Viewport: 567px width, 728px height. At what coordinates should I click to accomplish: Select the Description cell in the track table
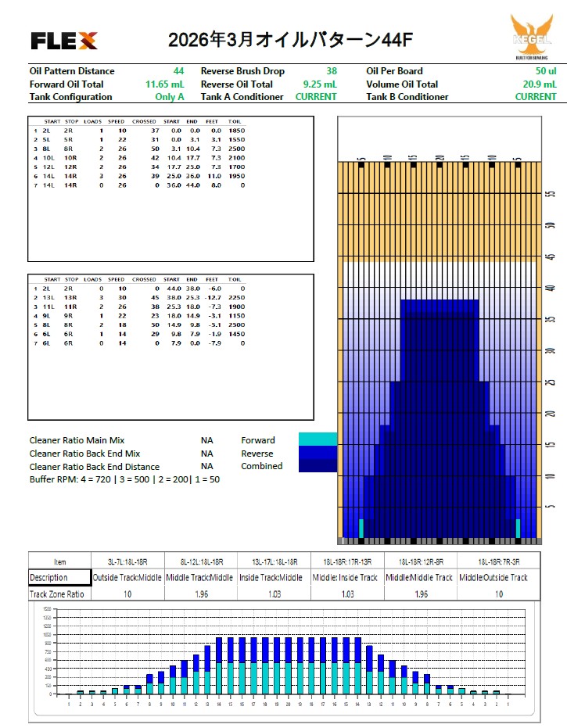(x=59, y=578)
